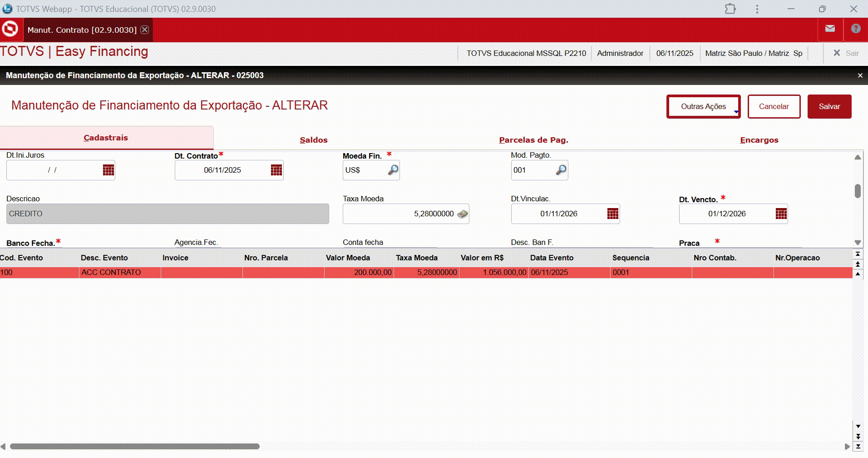
Task: Select the 200.000,00 grid cell
Action: (359, 272)
